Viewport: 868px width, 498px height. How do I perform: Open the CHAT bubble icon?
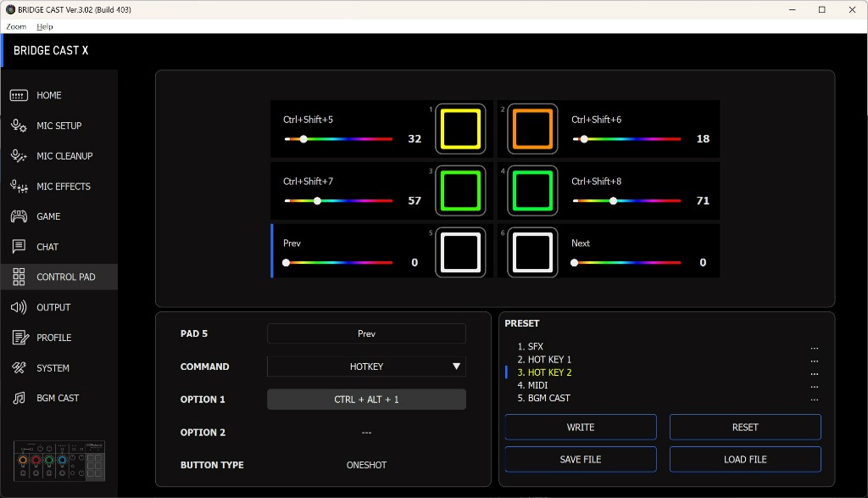(x=19, y=247)
